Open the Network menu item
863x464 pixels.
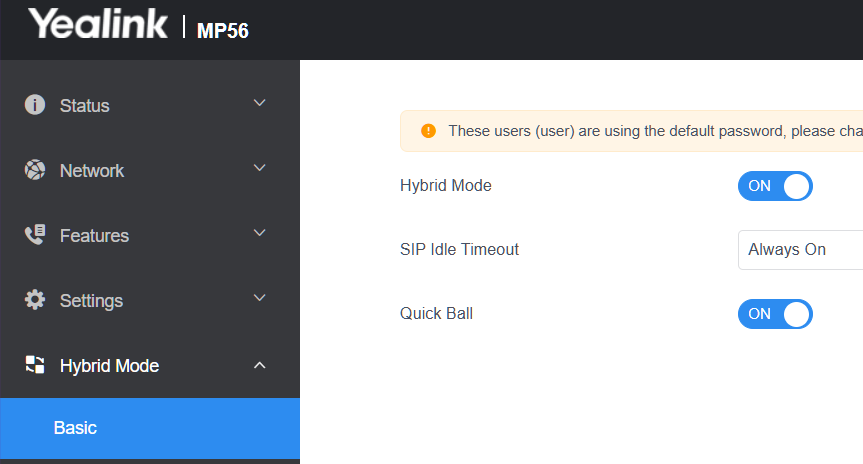coord(92,171)
